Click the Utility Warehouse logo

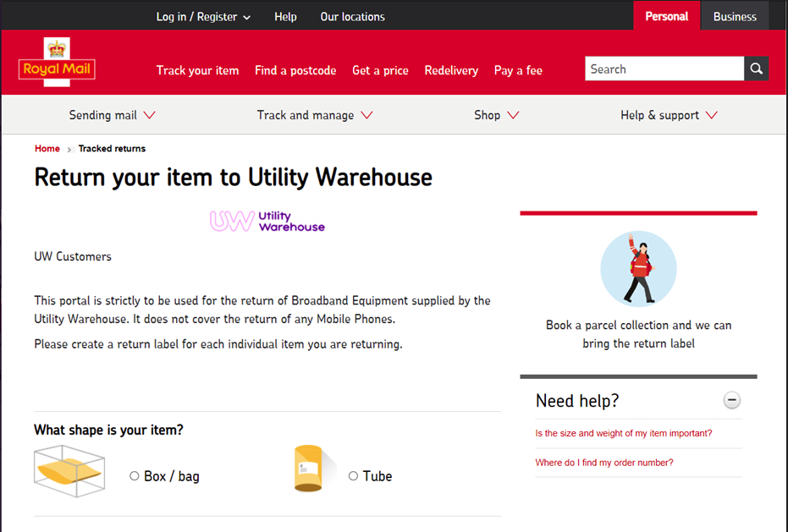click(x=267, y=221)
